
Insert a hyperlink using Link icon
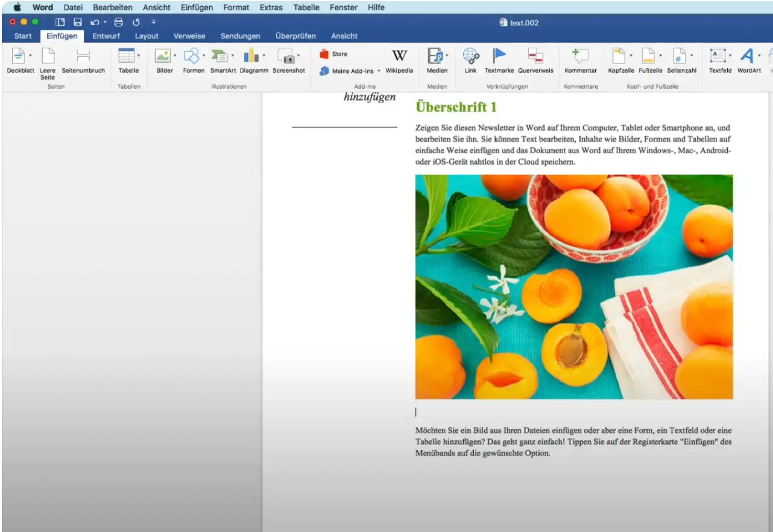[470, 57]
